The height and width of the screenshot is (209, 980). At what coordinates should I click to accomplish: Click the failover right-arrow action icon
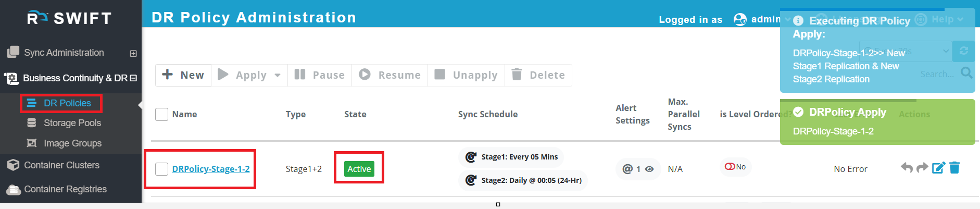coord(922,168)
